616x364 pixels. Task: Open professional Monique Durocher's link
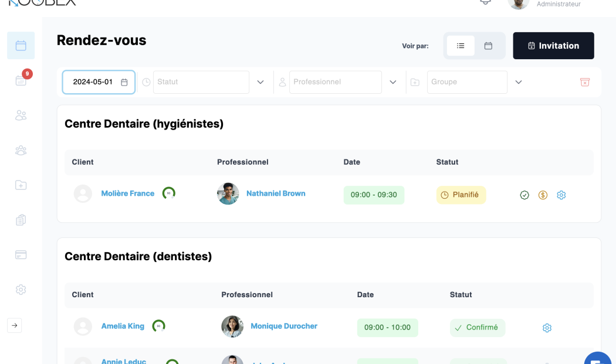pos(284,326)
